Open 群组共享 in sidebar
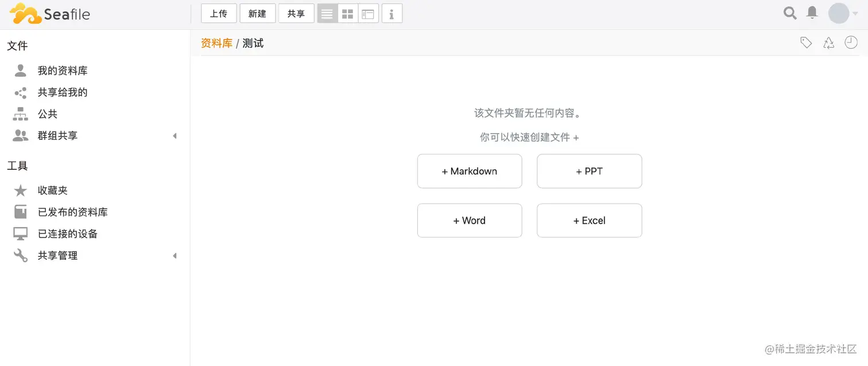 click(x=57, y=136)
